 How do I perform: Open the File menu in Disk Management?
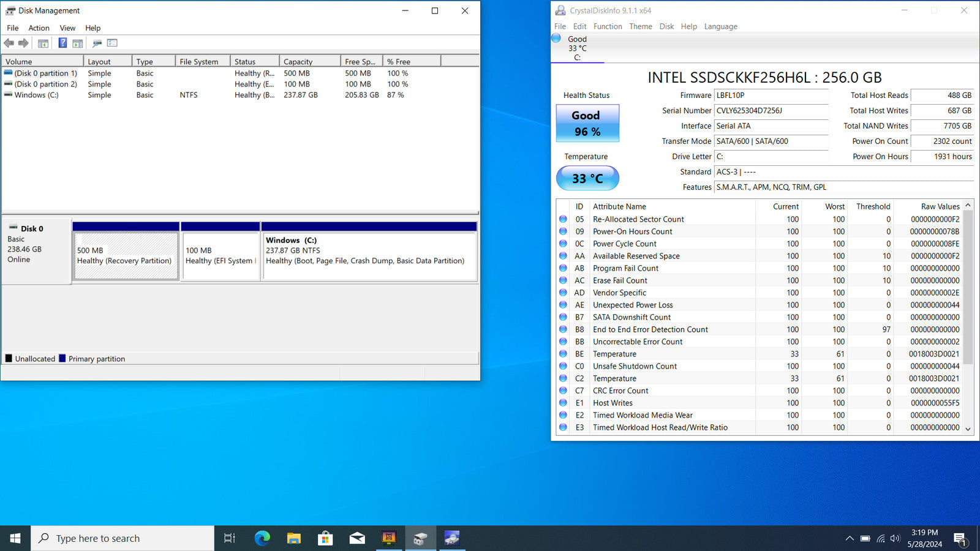[13, 28]
